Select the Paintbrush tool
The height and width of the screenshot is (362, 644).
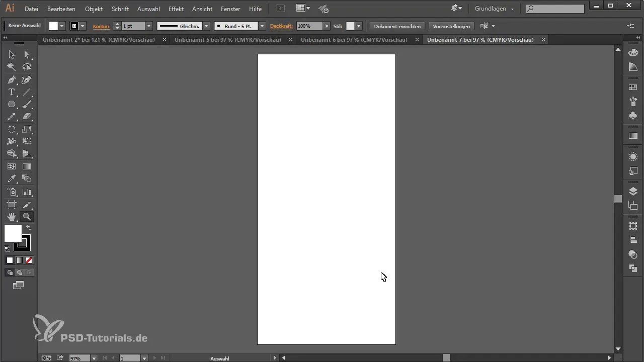[x=27, y=105]
